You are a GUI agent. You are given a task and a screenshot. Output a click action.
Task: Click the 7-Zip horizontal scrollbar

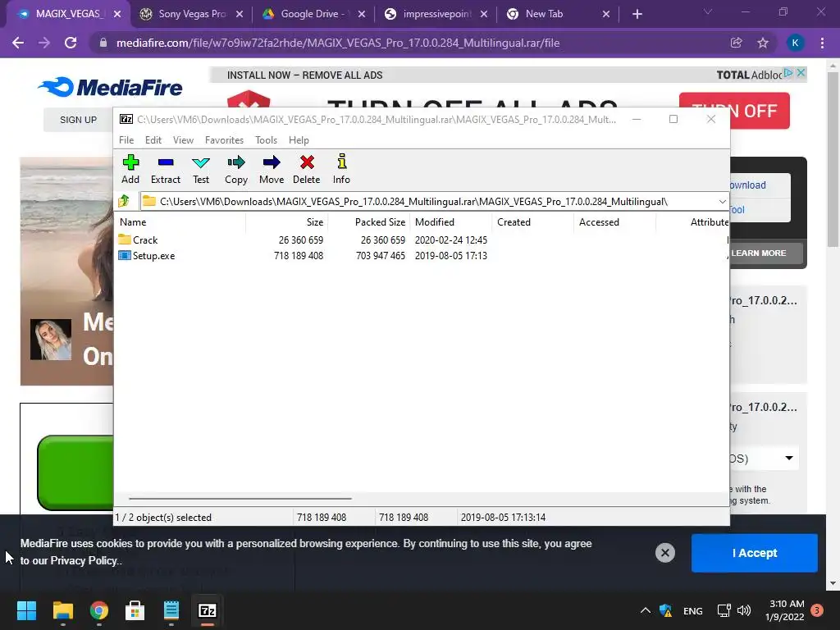coord(240,498)
